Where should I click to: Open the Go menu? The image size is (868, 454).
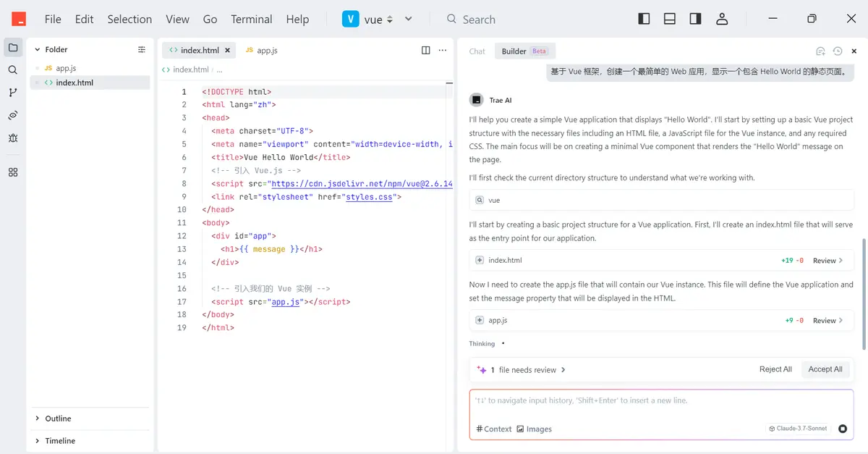tap(210, 20)
